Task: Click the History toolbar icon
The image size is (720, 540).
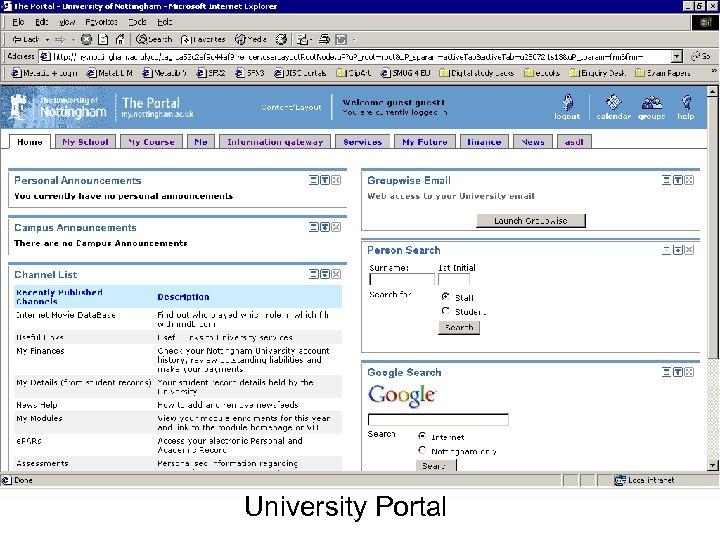Action: (281, 39)
